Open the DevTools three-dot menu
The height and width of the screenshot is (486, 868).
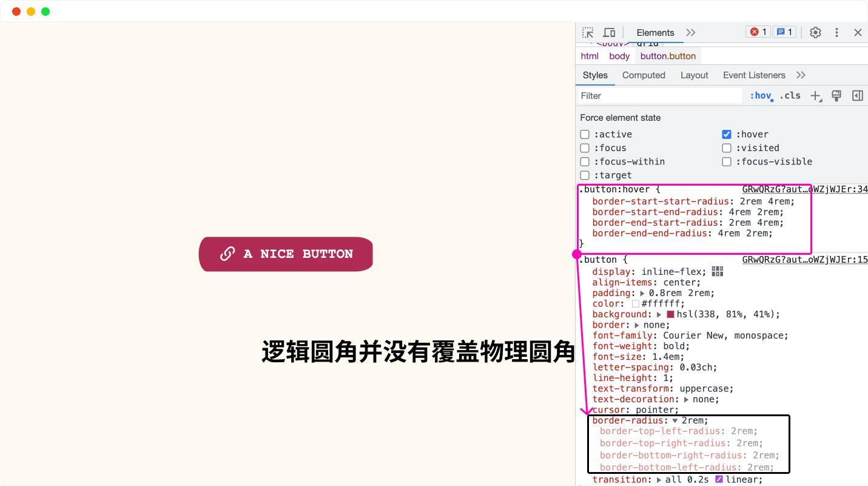click(836, 33)
